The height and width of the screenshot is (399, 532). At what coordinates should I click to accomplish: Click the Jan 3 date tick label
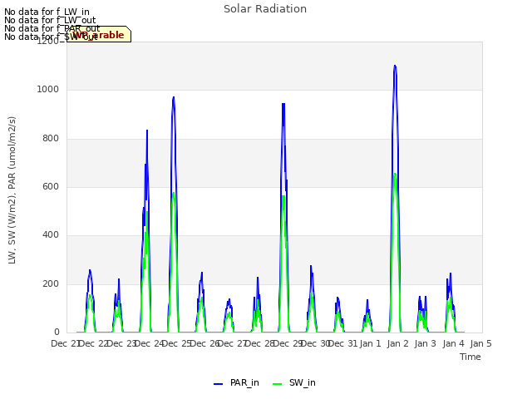coord(425,343)
